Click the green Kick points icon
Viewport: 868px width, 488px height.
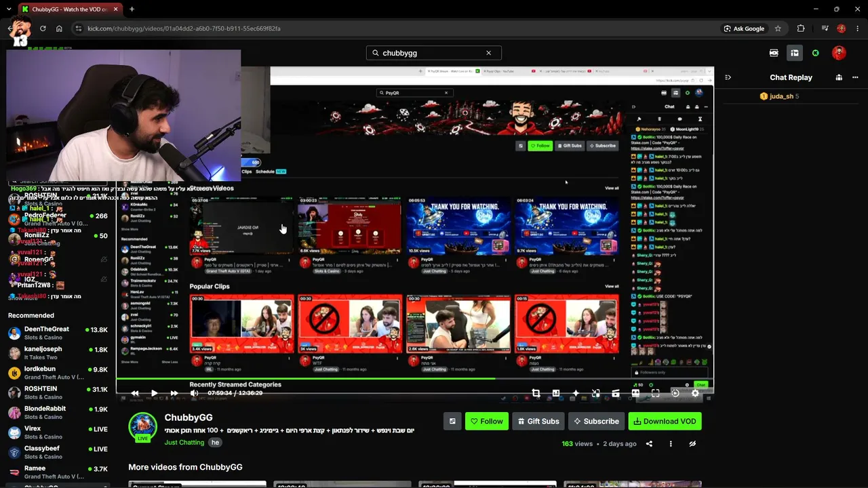point(816,53)
